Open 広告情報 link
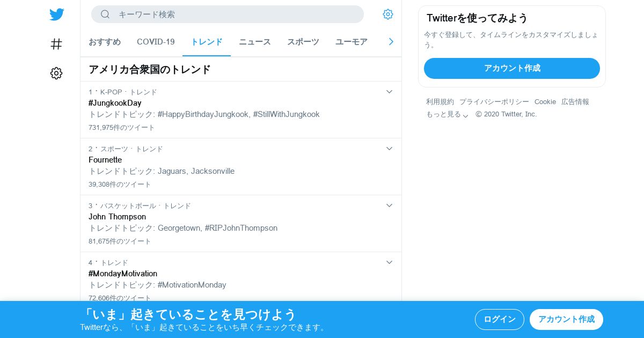 tap(575, 101)
